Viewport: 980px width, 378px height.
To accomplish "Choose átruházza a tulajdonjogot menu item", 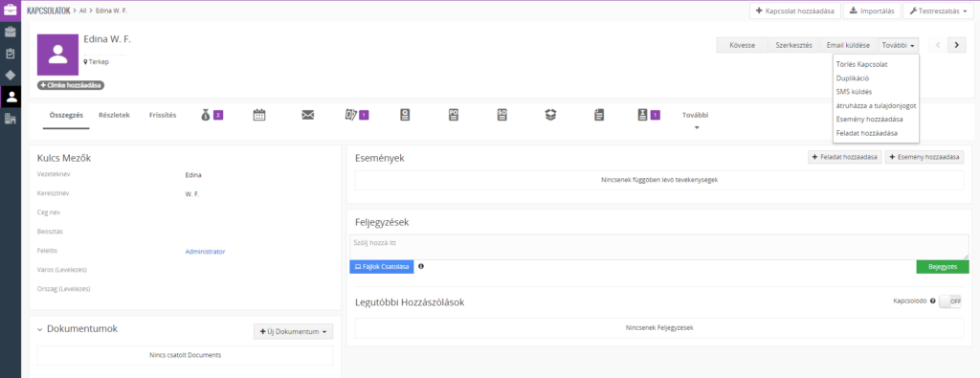I will 876,105.
